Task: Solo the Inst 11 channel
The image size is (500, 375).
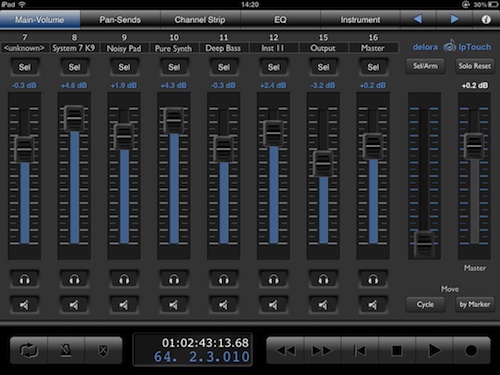Action: (273, 279)
